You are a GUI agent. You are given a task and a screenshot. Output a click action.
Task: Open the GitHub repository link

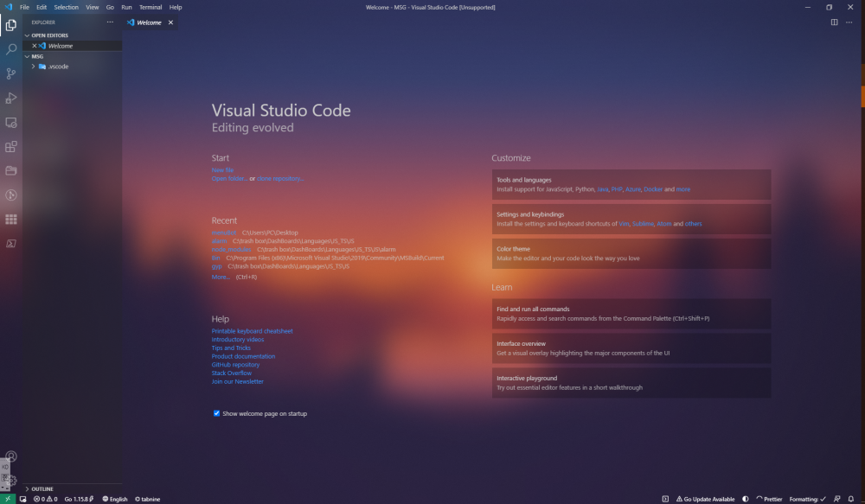[x=235, y=365]
